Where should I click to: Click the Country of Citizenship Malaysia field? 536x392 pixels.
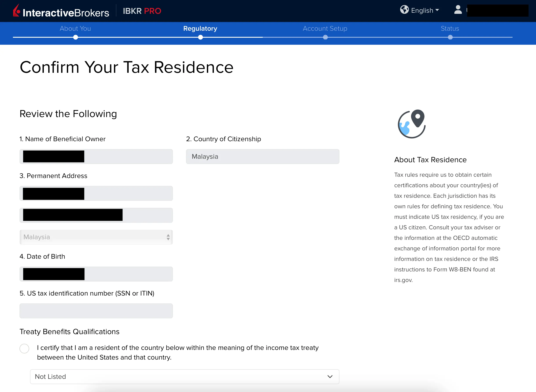click(263, 157)
